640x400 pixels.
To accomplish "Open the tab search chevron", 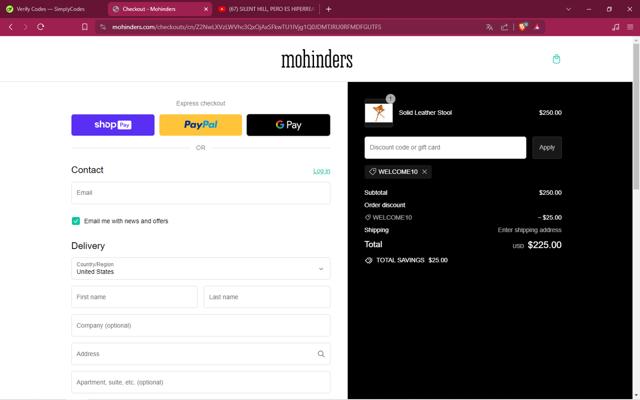I will tap(568, 9).
